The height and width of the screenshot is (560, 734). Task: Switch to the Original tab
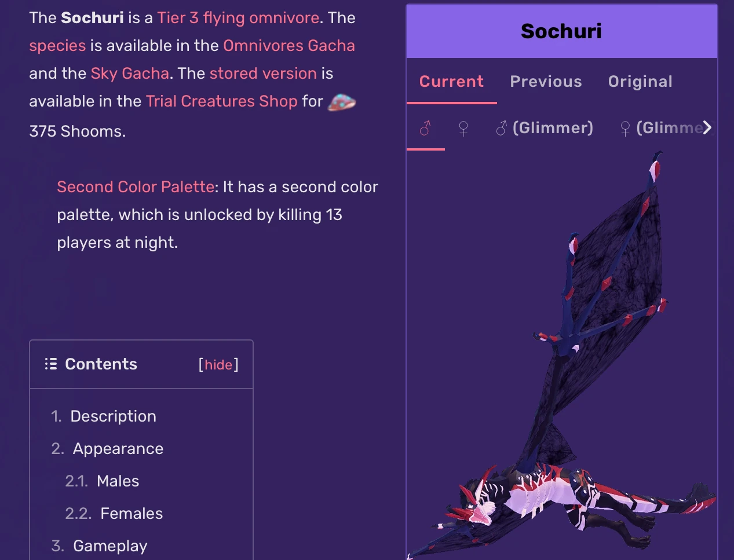pyautogui.click(x=640, y=82)
